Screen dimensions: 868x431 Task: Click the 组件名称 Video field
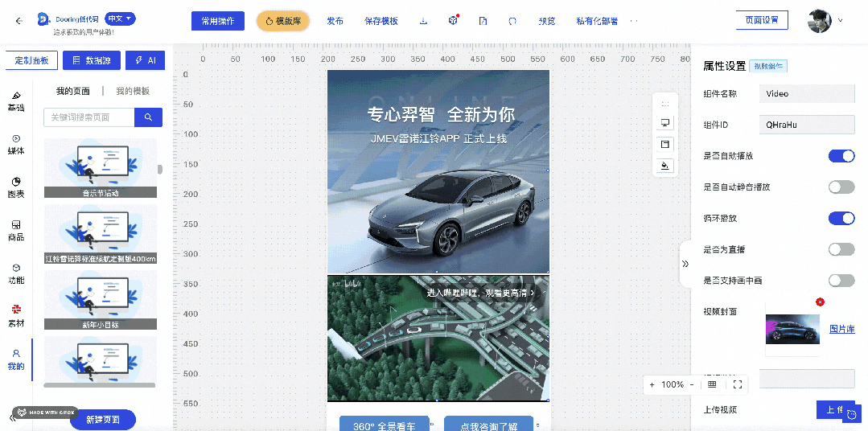pos(807,93)
